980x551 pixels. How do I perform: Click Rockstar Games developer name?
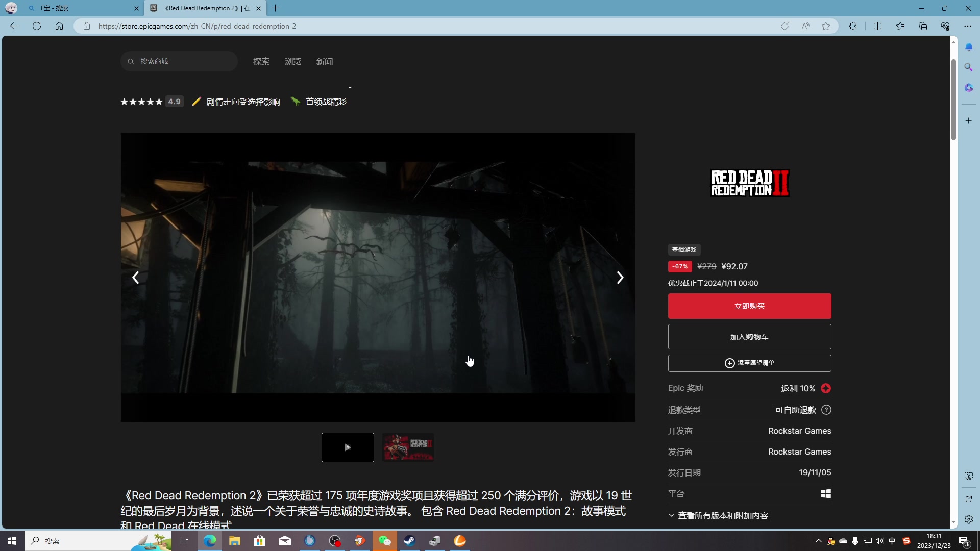click(x=799, y=431)
